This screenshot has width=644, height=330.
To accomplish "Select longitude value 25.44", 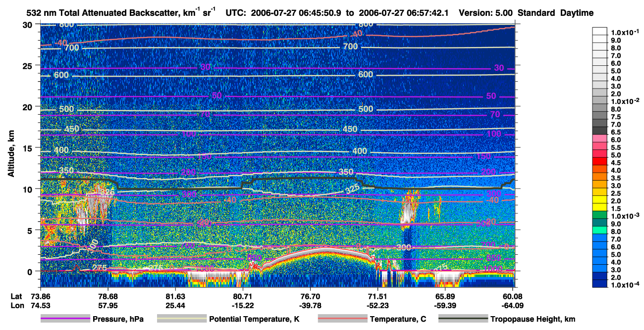I will click(x=175, y=305).
